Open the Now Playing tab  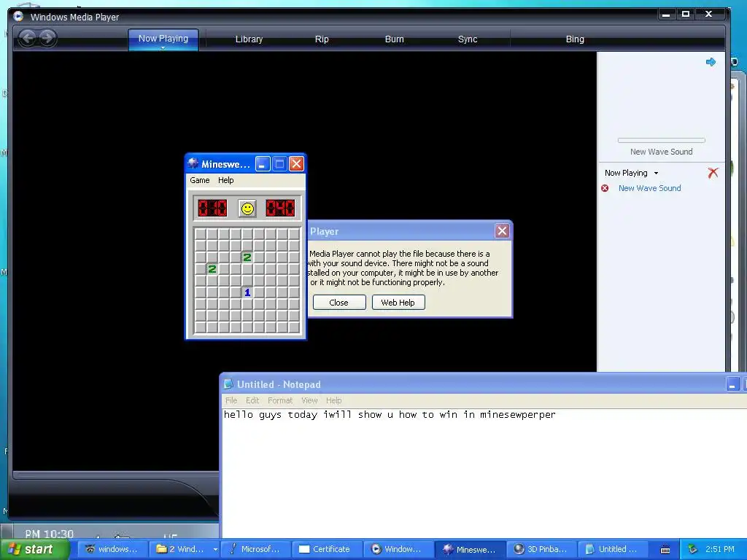click(x=163, y=39)
